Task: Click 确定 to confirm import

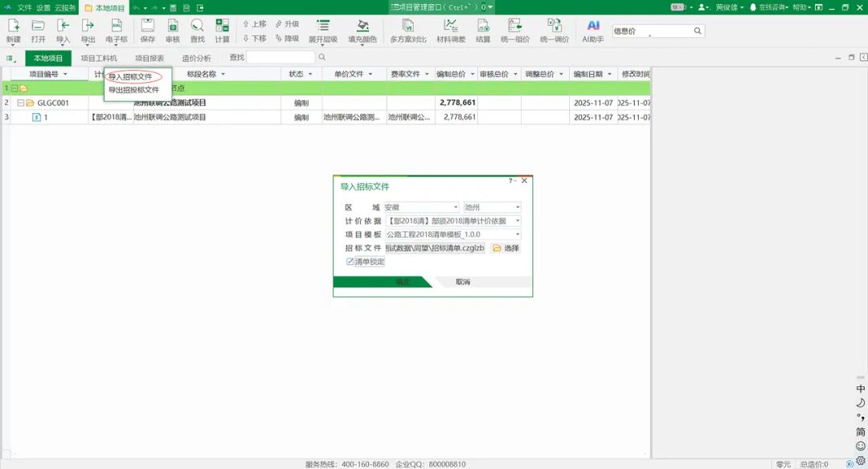Action: pos(403,282)
